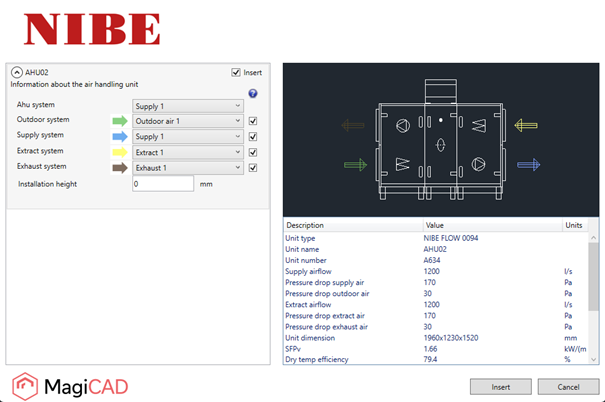Uncheck the Outdoor system checkbox

[x=253, y=121]
